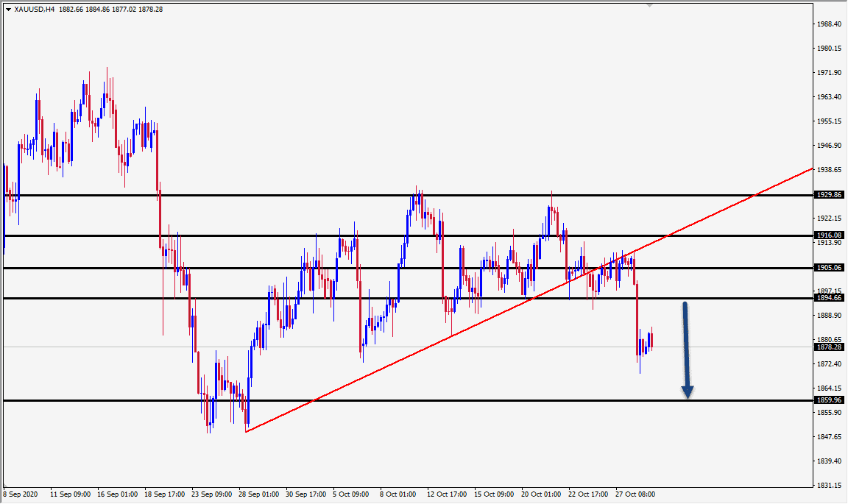Click the 1971.90 price axis label
This screenshot has width=848, height=504.
coord(830,72)
